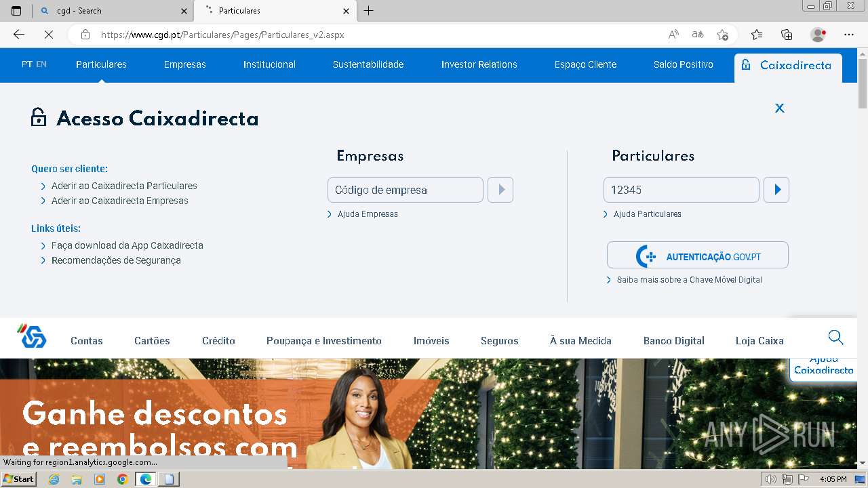Image resolution: width=868 pixels, height=488 pixels.
Task: Click the volume icon in system tray
Action: point(770,479)
